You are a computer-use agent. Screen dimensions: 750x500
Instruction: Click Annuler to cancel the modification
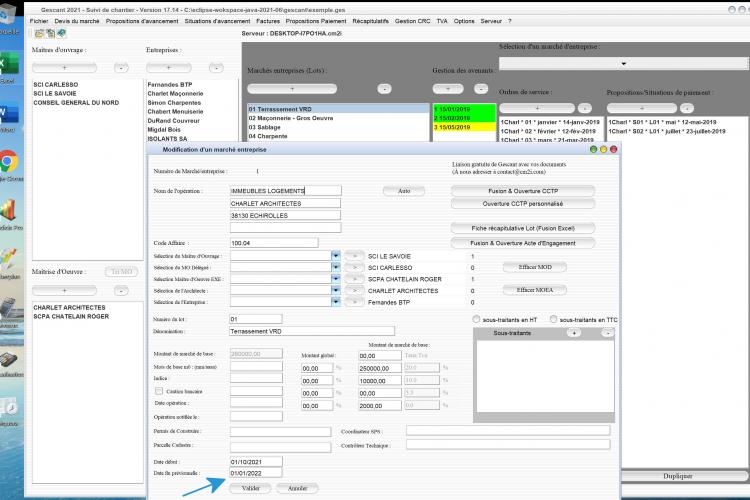click(298, 488)
